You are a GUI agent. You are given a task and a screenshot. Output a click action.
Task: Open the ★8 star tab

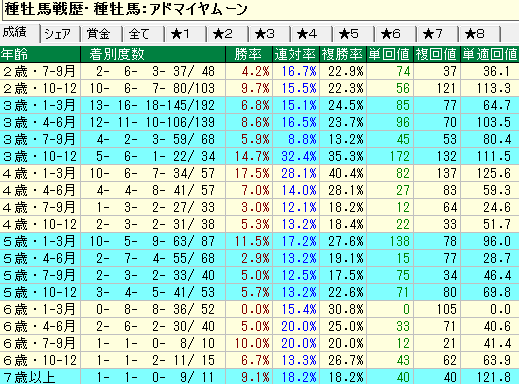479,34
